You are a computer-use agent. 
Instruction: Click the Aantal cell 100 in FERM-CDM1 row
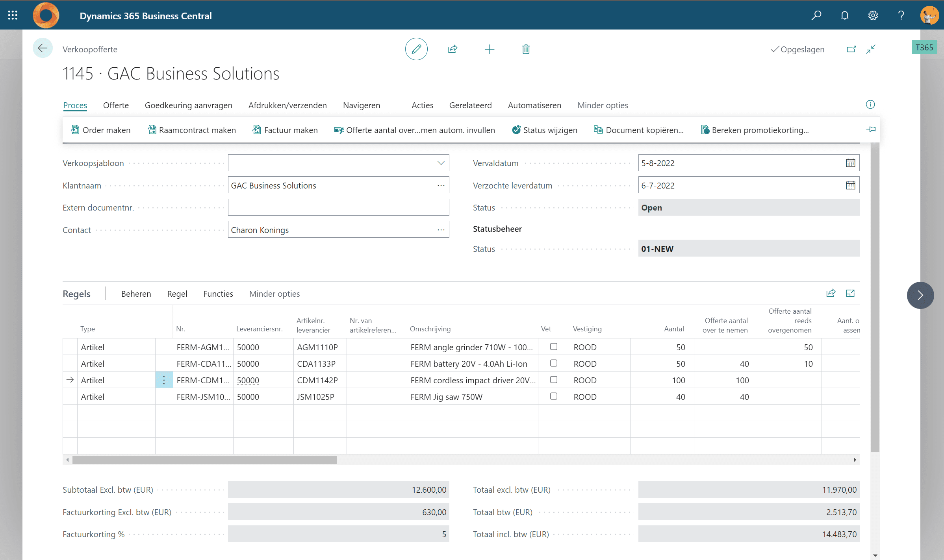tap(662, 380)
